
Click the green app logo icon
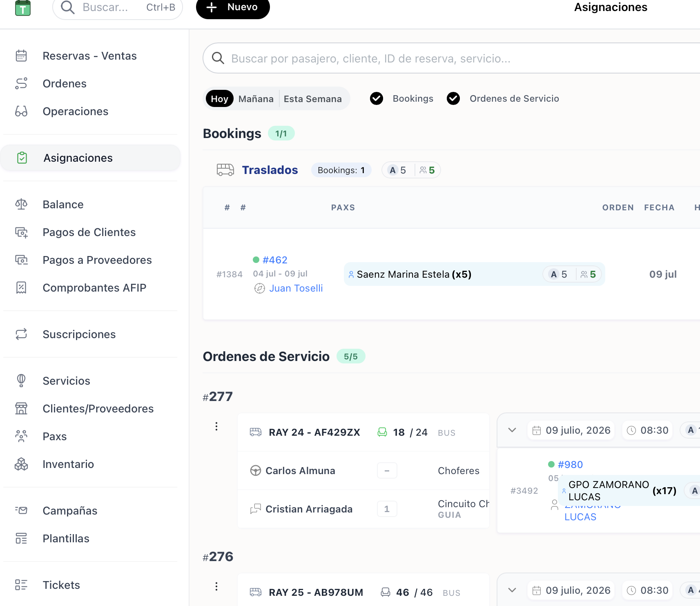(x=23, y=7)
